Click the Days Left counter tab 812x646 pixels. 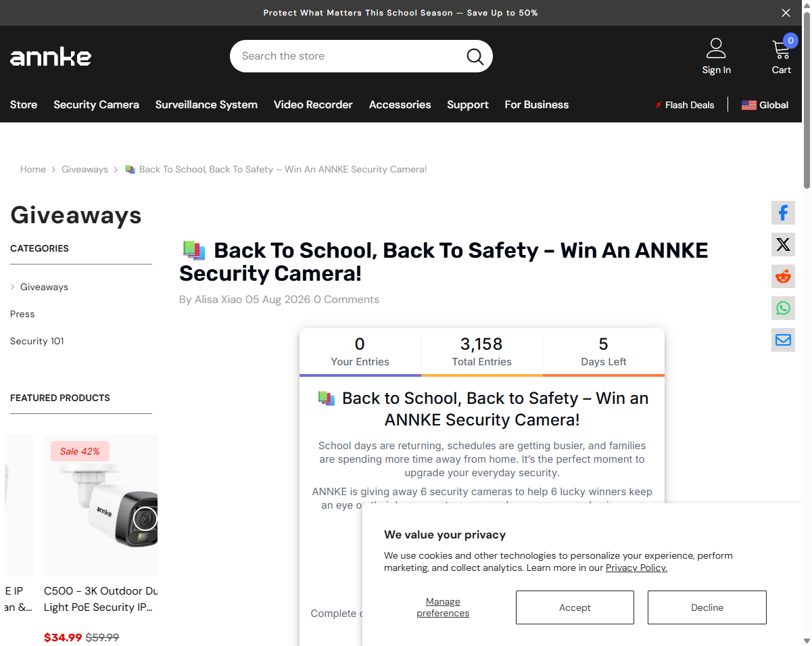tap(603, 352)
